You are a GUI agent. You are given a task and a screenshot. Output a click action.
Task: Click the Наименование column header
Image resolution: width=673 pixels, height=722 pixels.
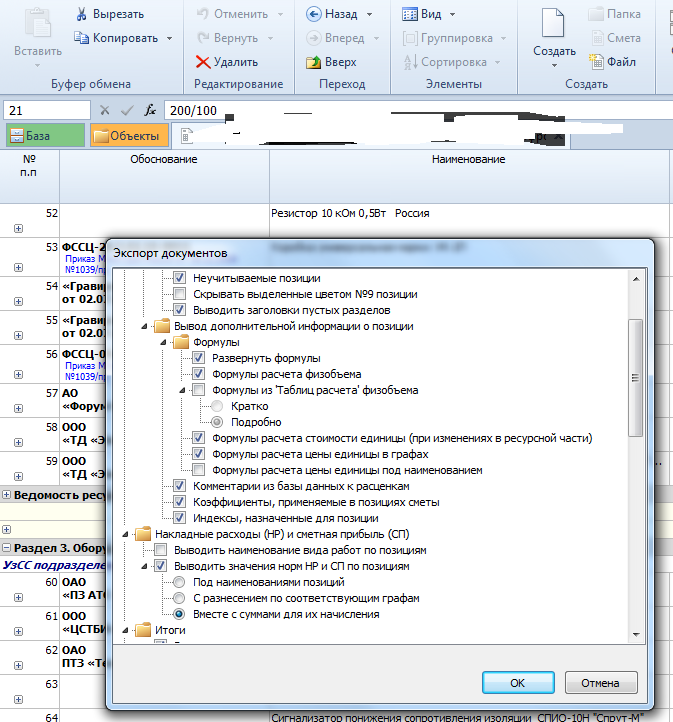coord(469,177)
